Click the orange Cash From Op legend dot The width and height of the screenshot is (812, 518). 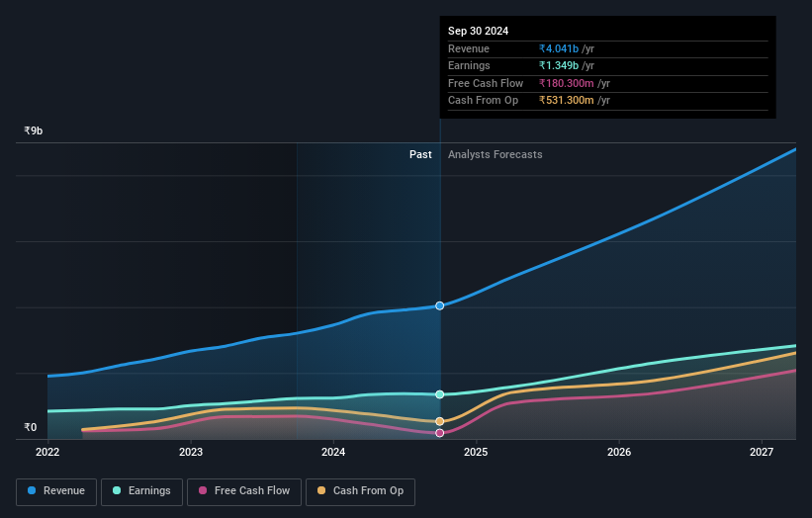pos(321,490)
